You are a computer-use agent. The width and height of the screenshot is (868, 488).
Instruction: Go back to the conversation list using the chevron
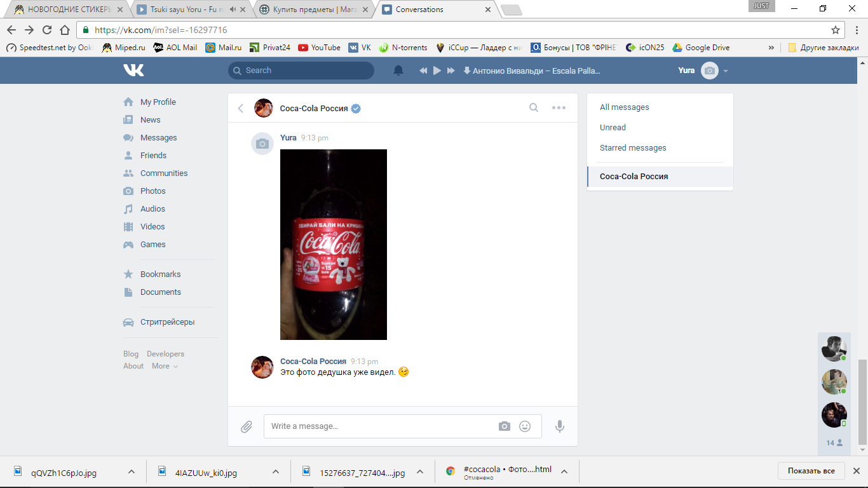[241, 108]
